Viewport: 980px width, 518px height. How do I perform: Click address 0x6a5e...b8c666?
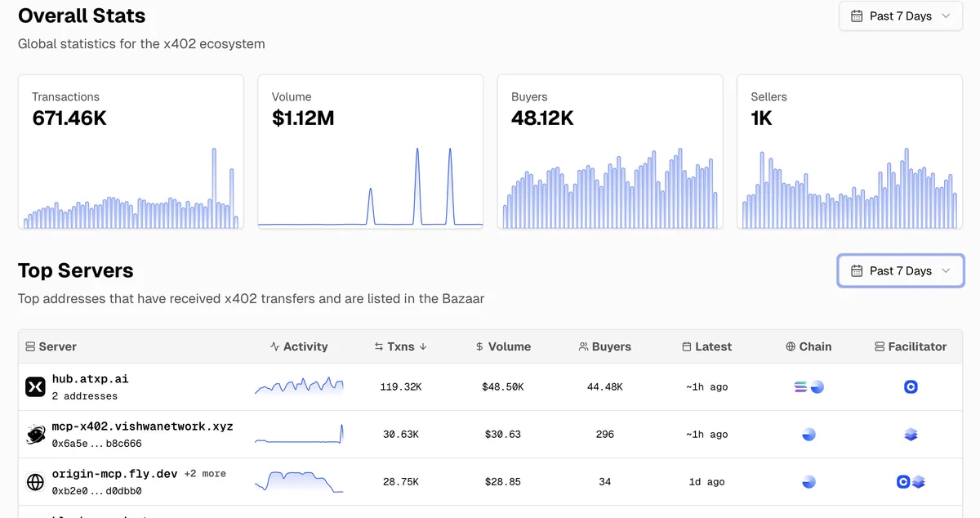pyautogui.click(x=96, y=444)
